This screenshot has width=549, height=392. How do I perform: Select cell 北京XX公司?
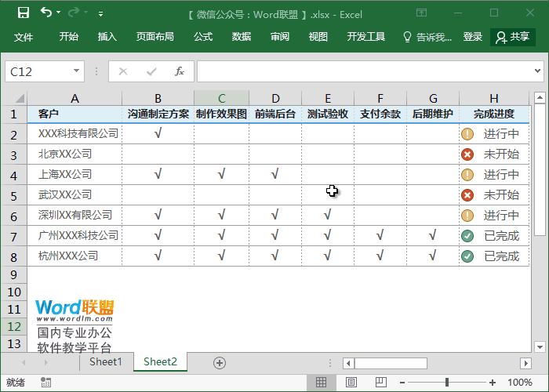[75, 154]
